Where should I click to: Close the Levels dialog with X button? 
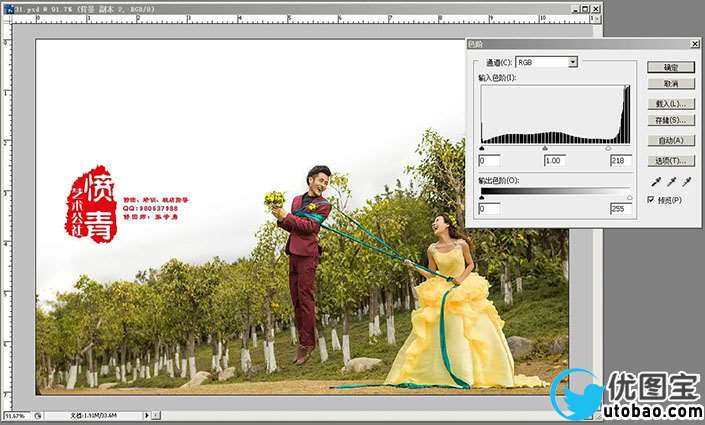(695, 44)
